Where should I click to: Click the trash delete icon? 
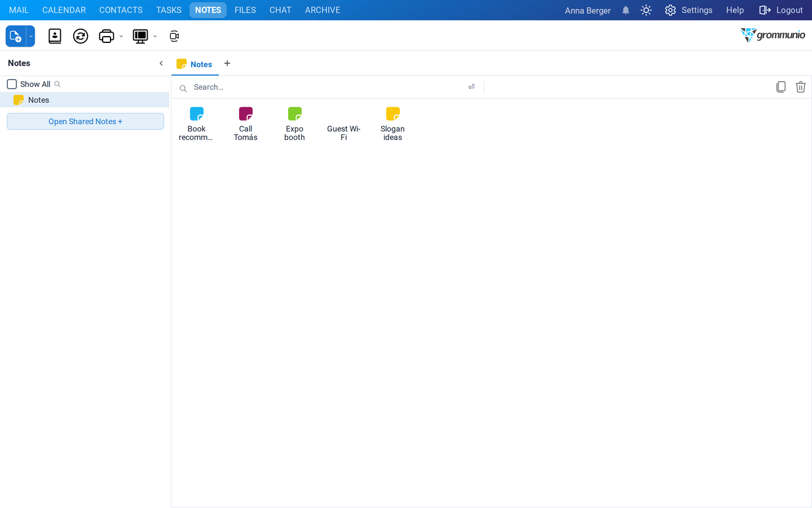pos(801,87)
